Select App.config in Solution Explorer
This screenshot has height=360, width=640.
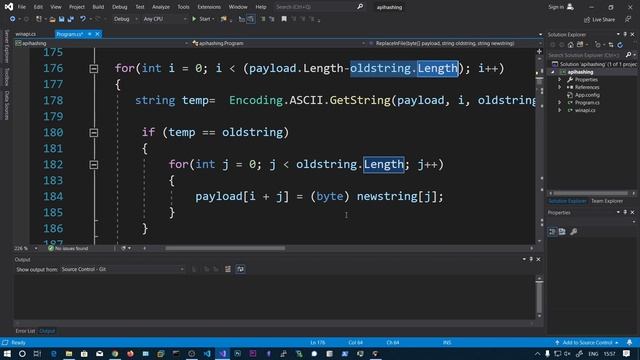[587, 95]
